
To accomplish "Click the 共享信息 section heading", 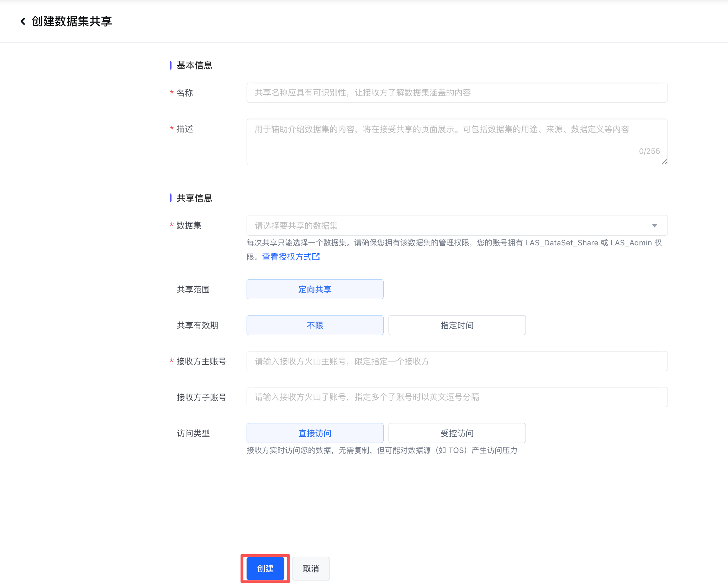I will tap(194, 198).
